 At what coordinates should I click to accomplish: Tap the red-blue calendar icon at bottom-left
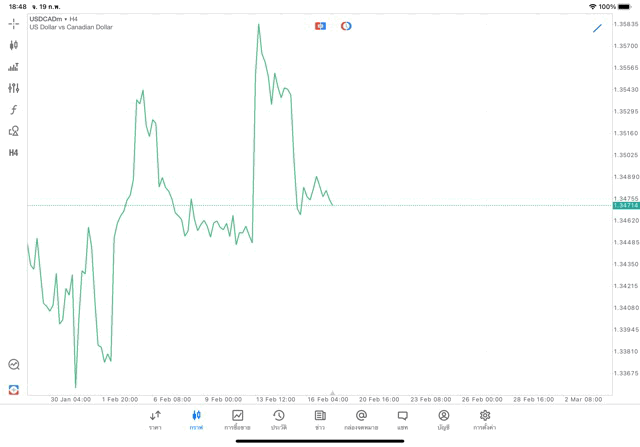pos(14,389)
